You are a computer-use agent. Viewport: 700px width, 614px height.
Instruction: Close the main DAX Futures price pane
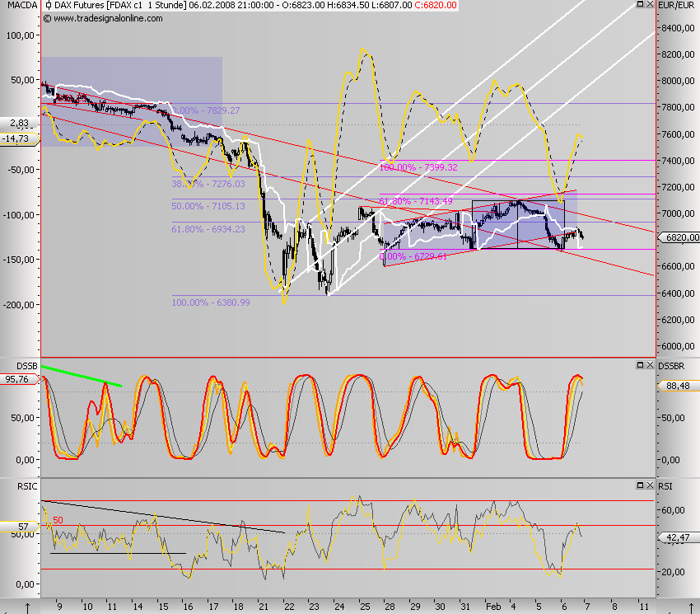click(650, 4)
